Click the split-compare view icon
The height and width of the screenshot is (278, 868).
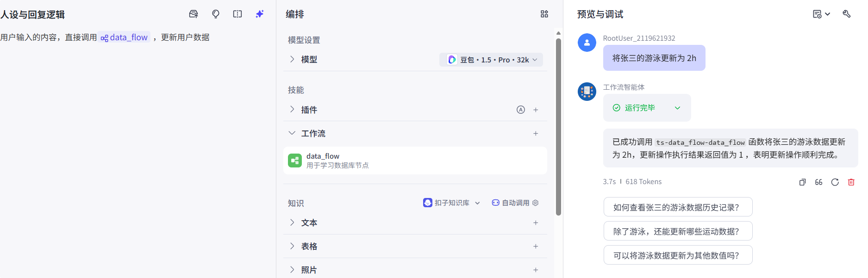(237, 14)
